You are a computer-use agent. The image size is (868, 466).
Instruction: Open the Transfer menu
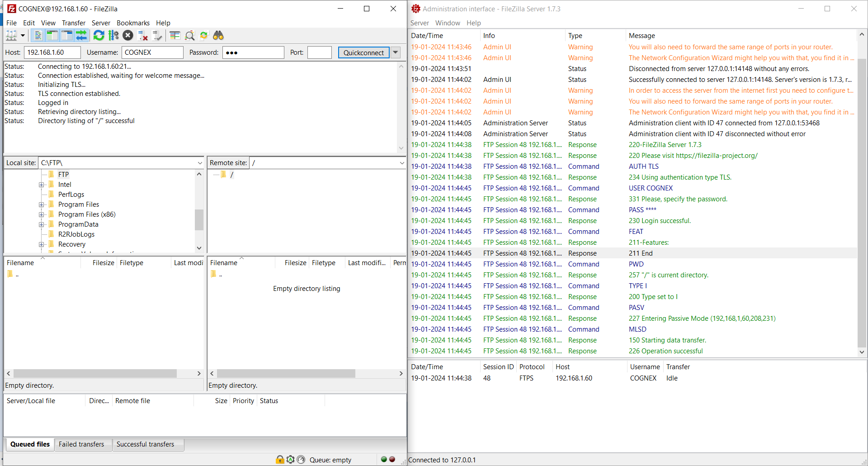pos(74,23)
